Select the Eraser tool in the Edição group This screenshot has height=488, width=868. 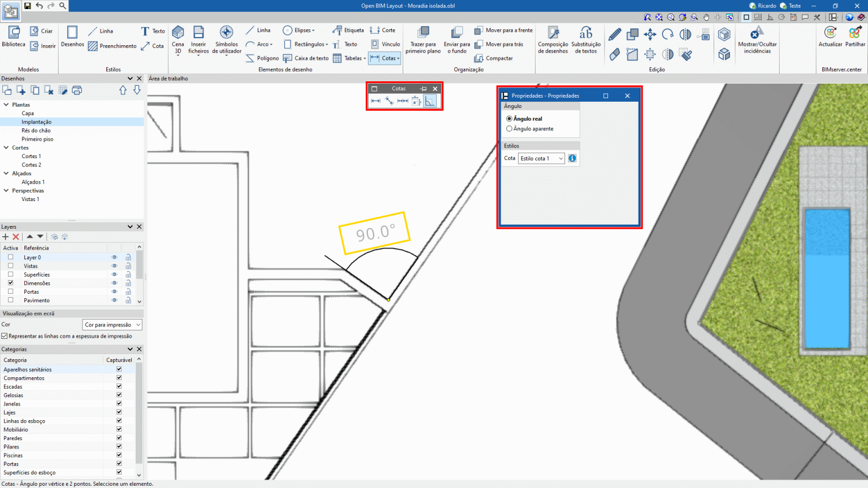tap(615, 54)
